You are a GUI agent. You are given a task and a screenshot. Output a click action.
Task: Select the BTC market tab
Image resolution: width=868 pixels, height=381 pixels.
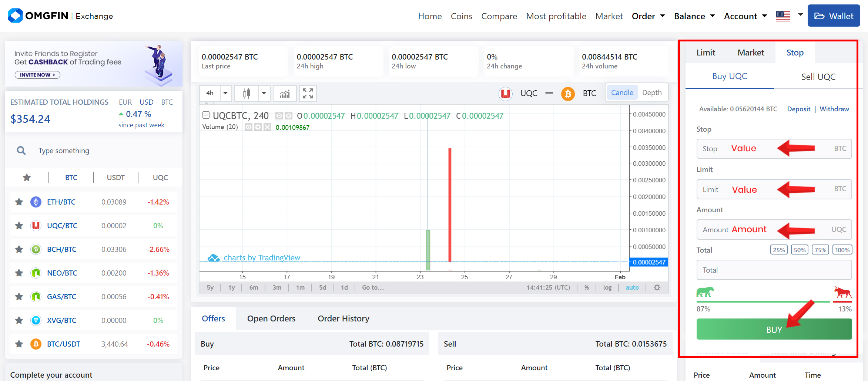coord(71,178)
